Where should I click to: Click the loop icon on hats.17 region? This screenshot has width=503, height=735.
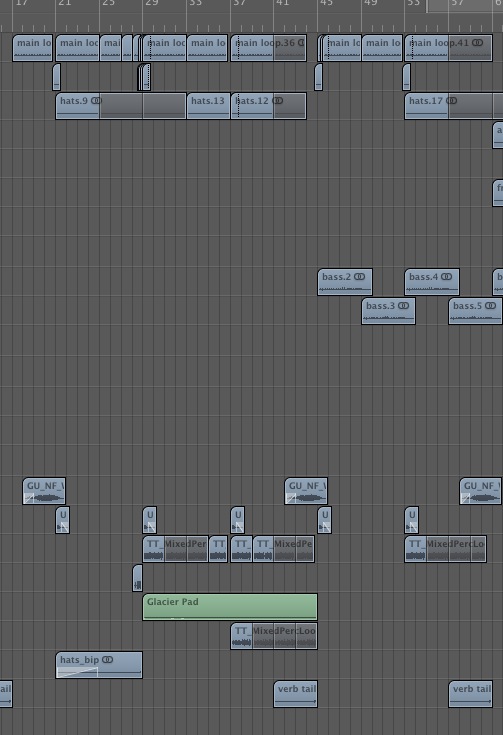coord(451,101)
